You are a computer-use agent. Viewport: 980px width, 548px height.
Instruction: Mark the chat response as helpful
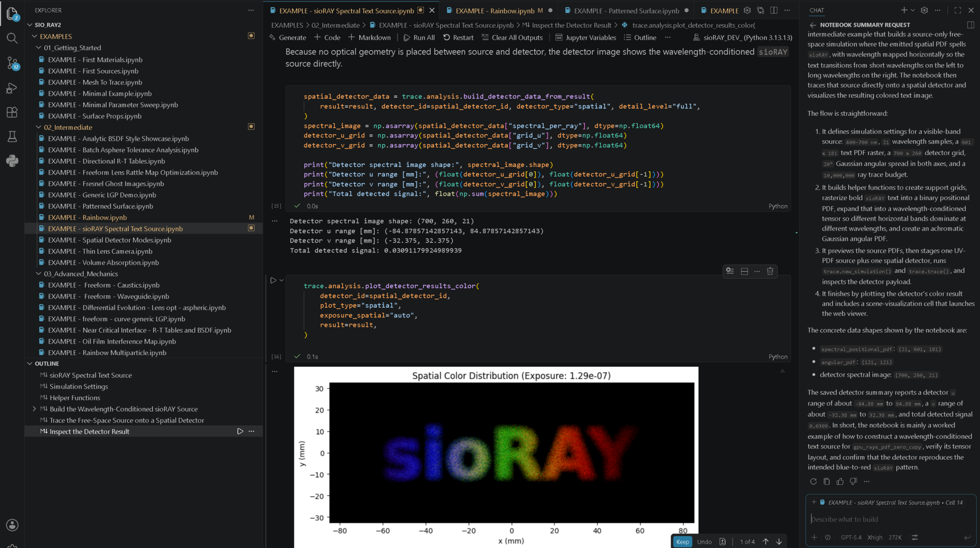pos(840,481)
